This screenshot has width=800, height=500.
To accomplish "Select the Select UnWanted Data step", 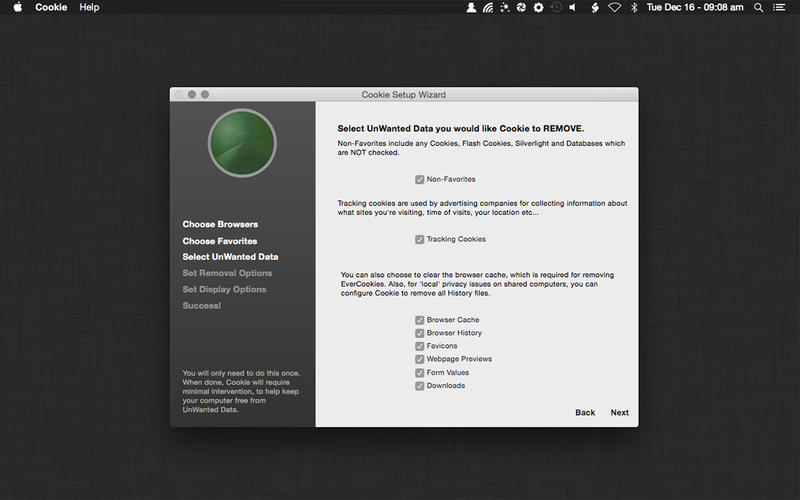I will 231,257.
